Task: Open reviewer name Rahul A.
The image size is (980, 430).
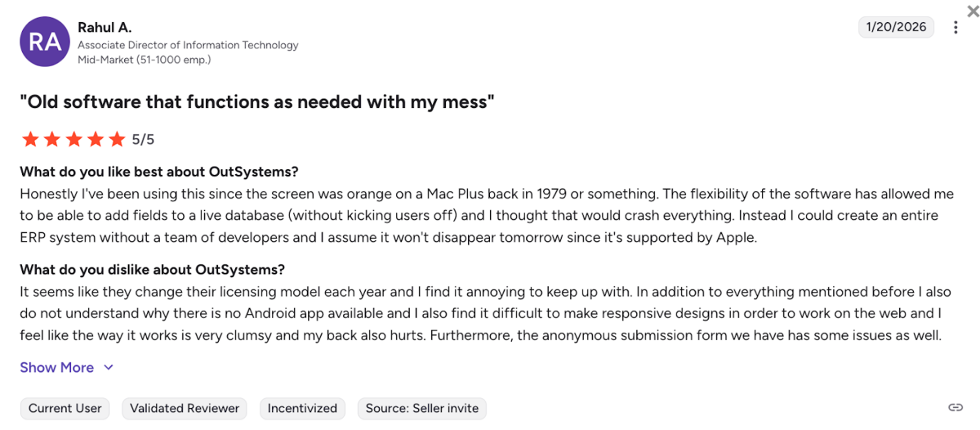Action: click(105, 27)
